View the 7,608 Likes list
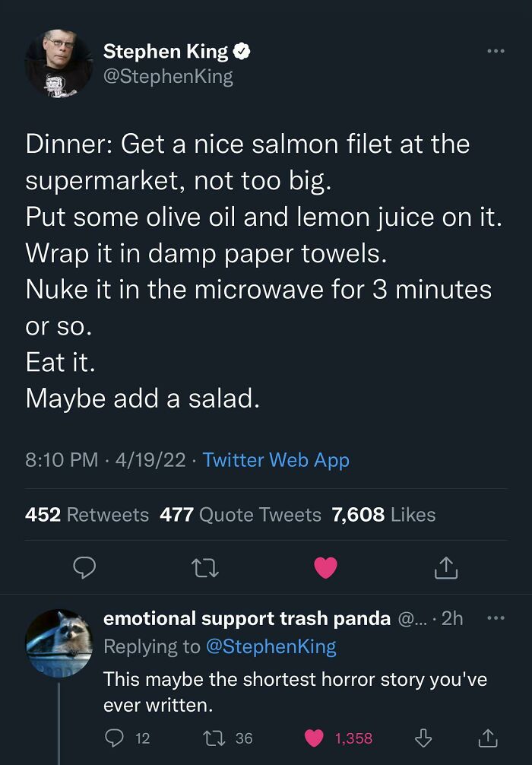 tap(385, 515)
